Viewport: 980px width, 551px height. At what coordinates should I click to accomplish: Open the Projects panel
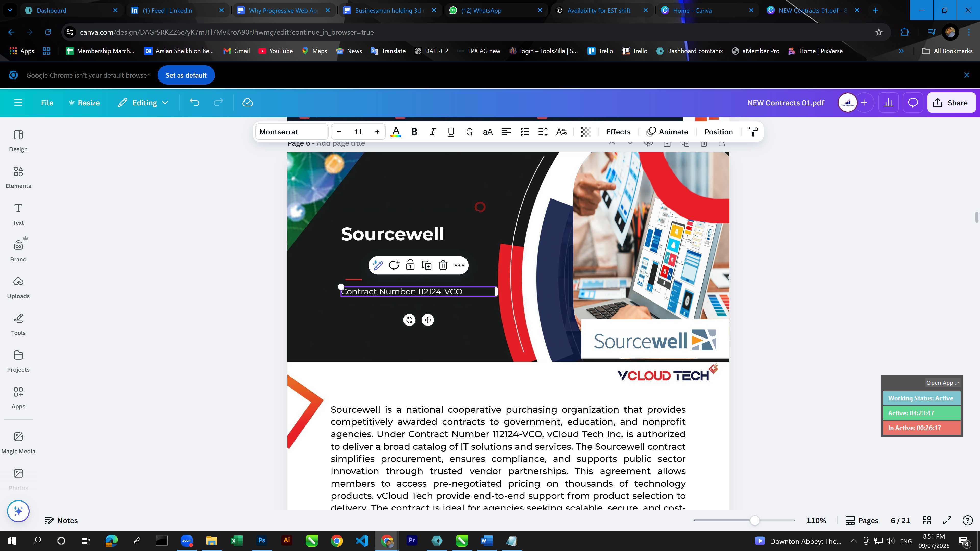point(18,361)
